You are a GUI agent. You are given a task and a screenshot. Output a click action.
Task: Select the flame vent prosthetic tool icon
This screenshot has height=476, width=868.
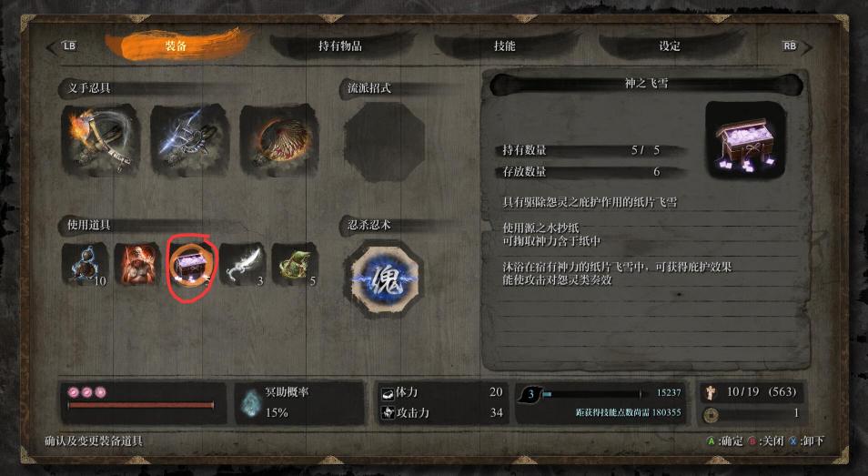click(100, 140)
